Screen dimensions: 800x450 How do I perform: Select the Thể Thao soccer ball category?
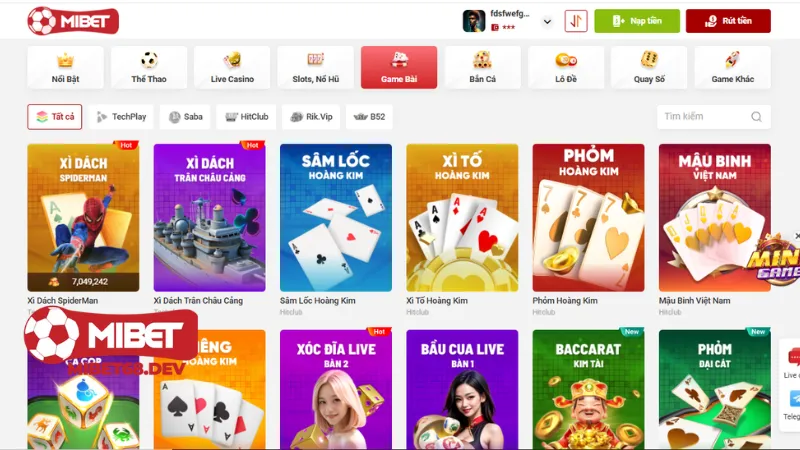click(149, 67)
